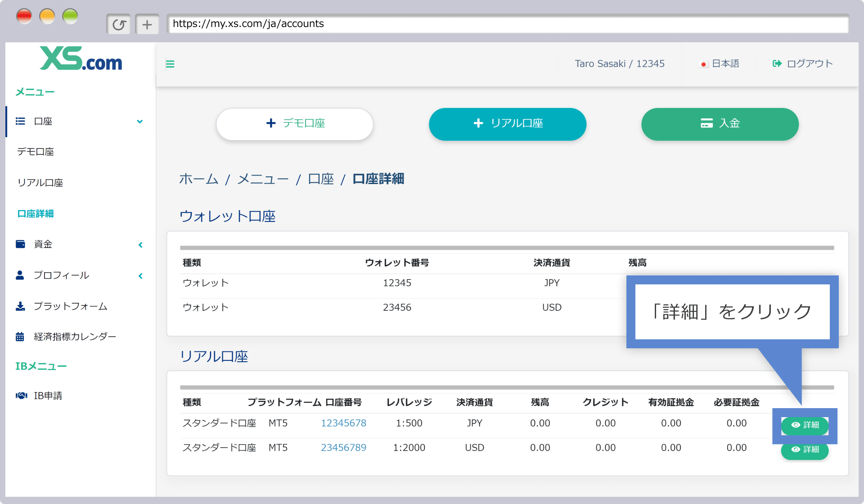
Task: Click 詳細 button for account 12345678
Action: (x=805, y=425)
